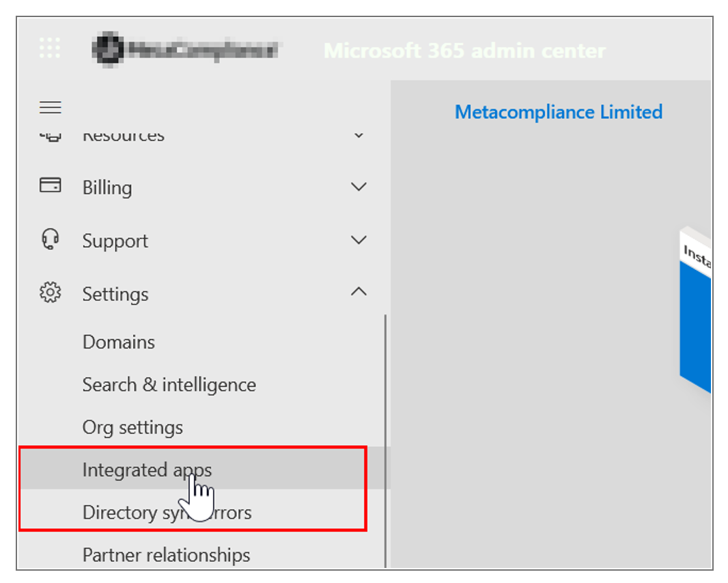Open the app launcher waffle icon
Image resolution: width=728 pixels, height=583 pixels.
coord(50,49)
